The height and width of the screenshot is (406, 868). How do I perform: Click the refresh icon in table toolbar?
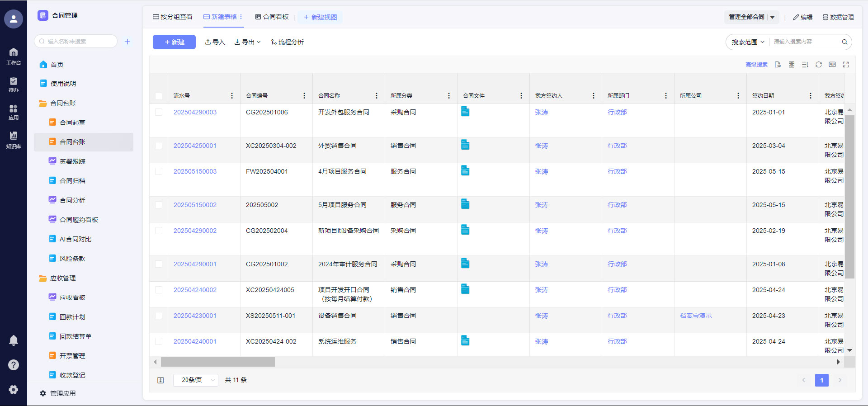[x=818, y=65]
